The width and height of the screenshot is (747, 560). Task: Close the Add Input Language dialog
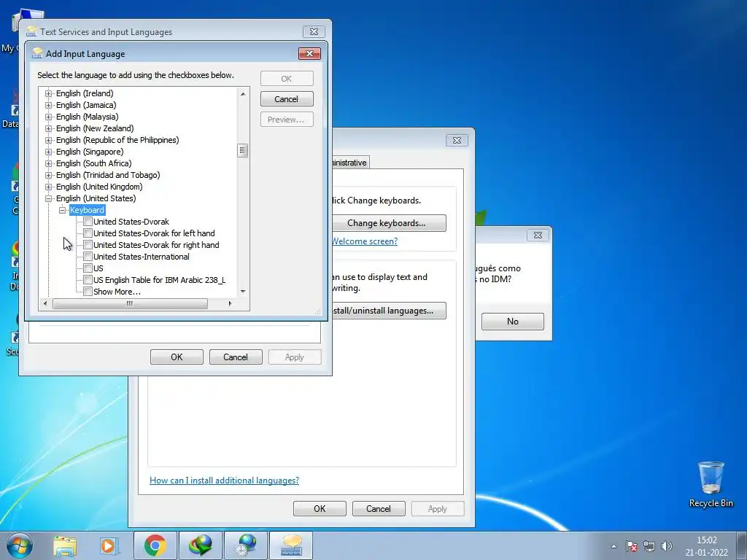coord(309,53)
